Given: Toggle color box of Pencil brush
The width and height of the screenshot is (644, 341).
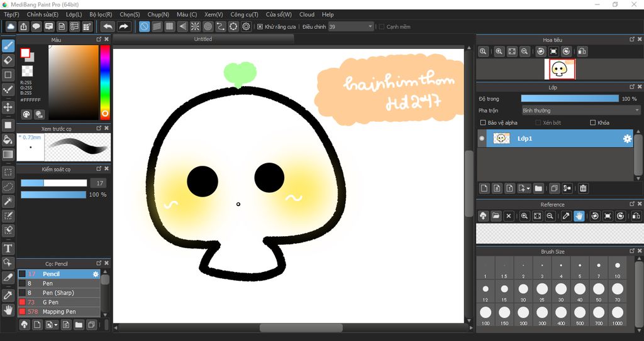Looking at the screenshot, I should pyautogui.click(x=22, y=274).
